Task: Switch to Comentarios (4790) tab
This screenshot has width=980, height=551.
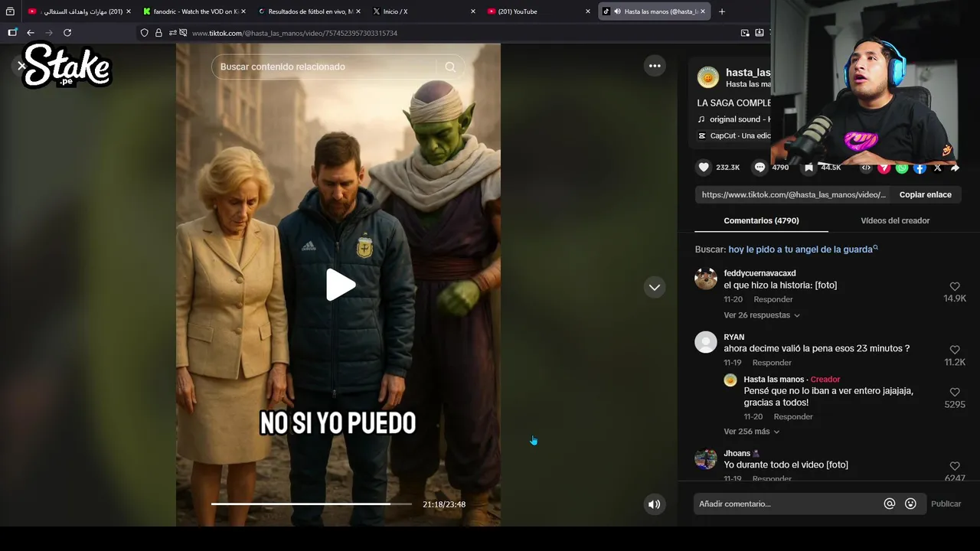Action: pyautogui.click(x=761, y=220)
